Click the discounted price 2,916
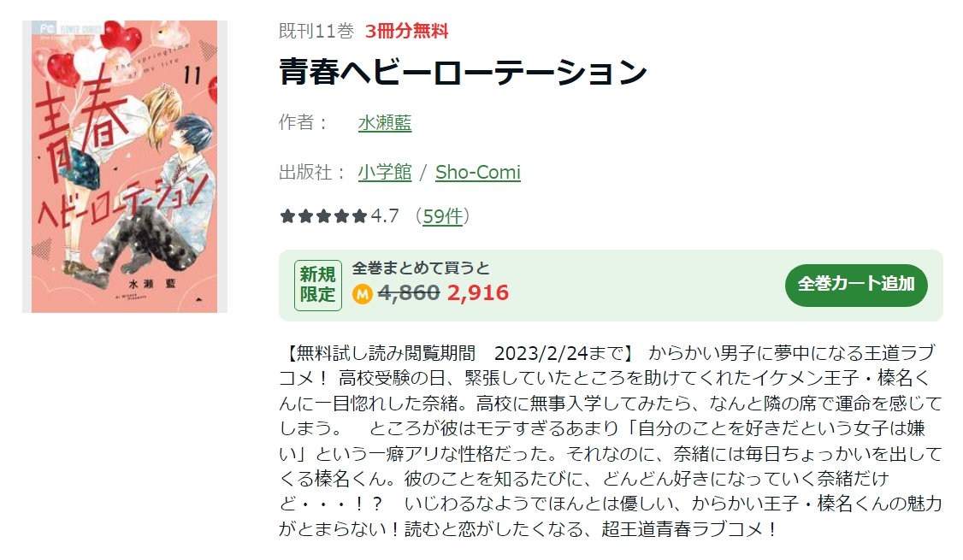Viewport: 963px width, 560px height. point(478,293)
